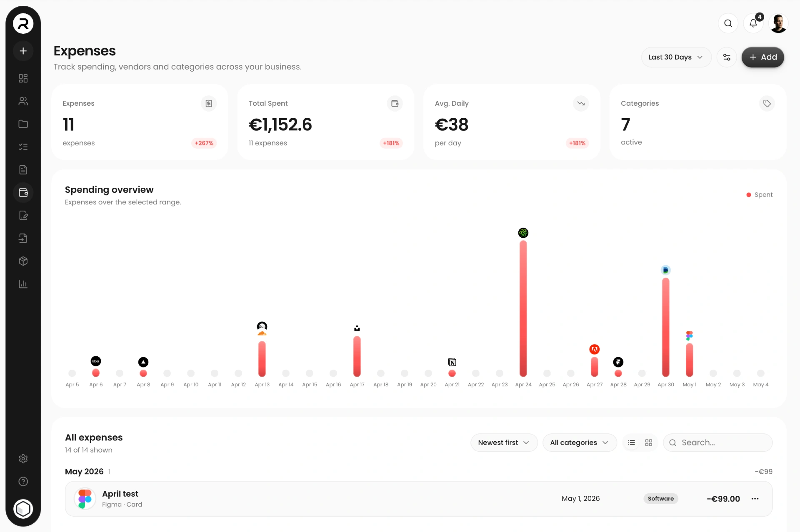Open notifications bell with 4 badge
This screenshot has width=800, height=532.
pos(753,23)
